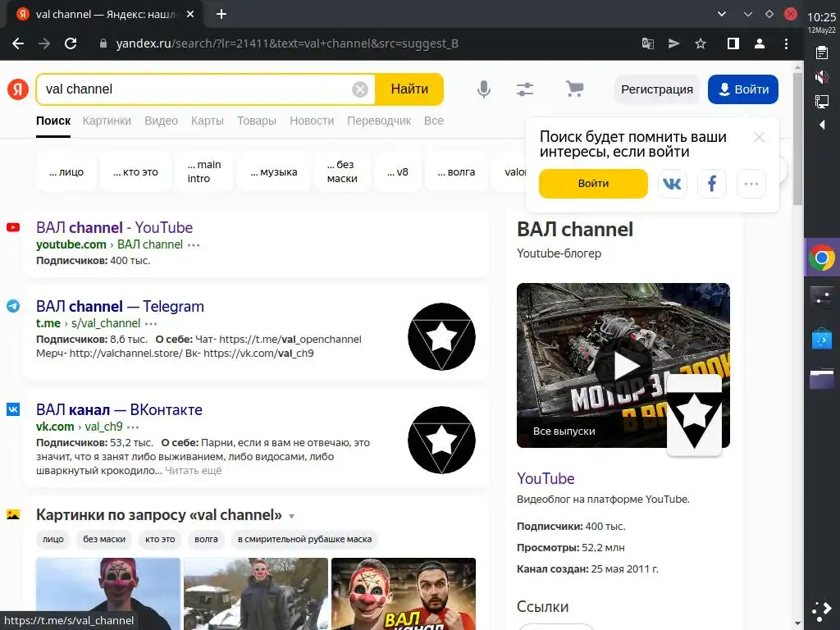Switch to Новости tab
The image size is (840, 630).
pyautogui.click(x=312, y=121)
